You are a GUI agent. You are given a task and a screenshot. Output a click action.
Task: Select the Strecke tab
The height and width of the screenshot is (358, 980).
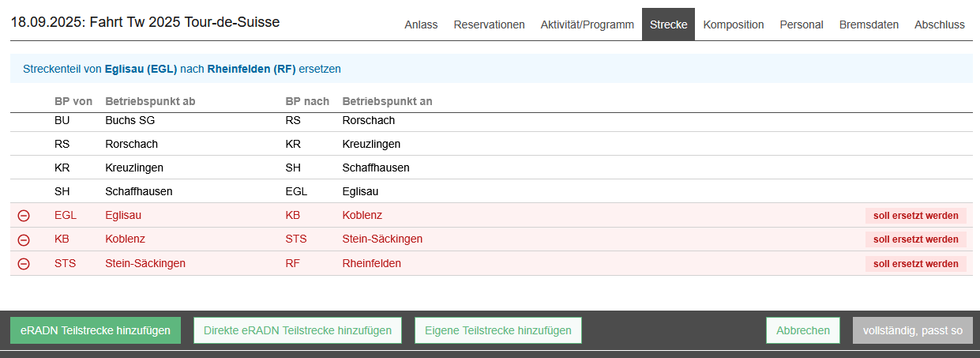pos(668,24)
